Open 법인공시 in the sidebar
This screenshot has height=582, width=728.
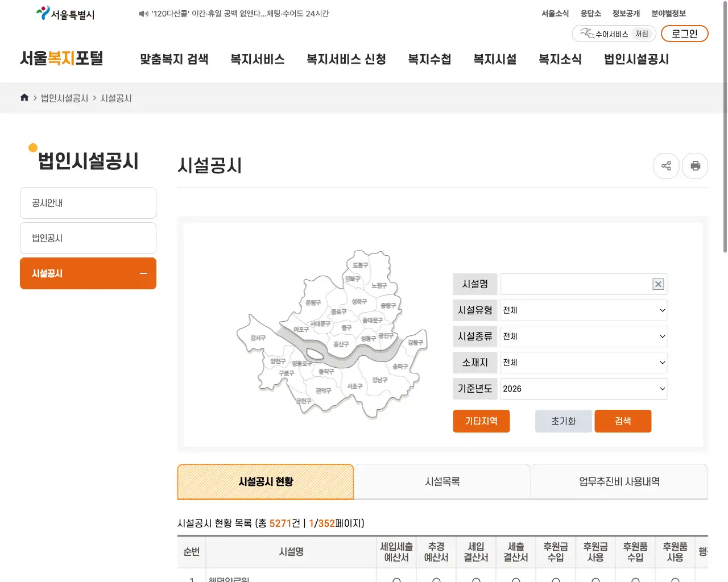click(x=88, y=238)
